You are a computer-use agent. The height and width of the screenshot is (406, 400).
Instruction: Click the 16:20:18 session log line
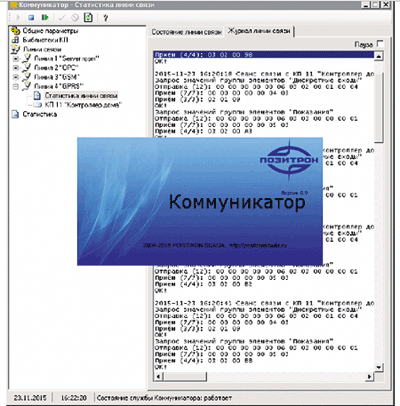[x=265, y=74]
